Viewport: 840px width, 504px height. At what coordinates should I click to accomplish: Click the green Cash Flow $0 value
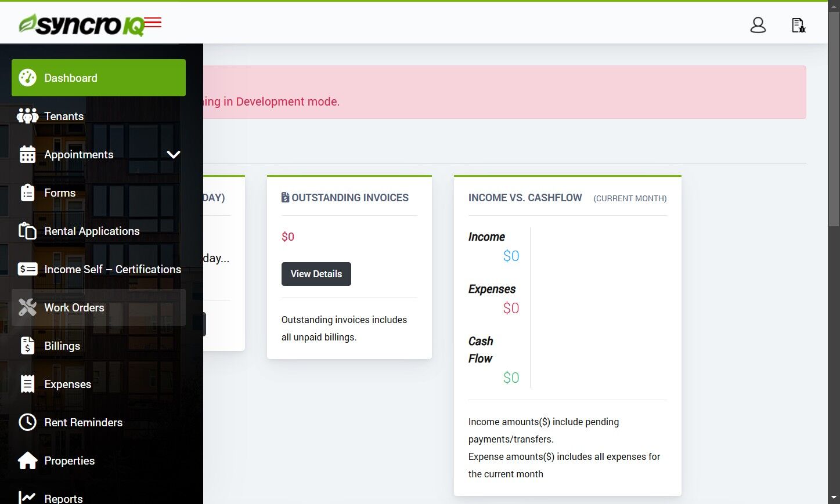pos(511,378)
